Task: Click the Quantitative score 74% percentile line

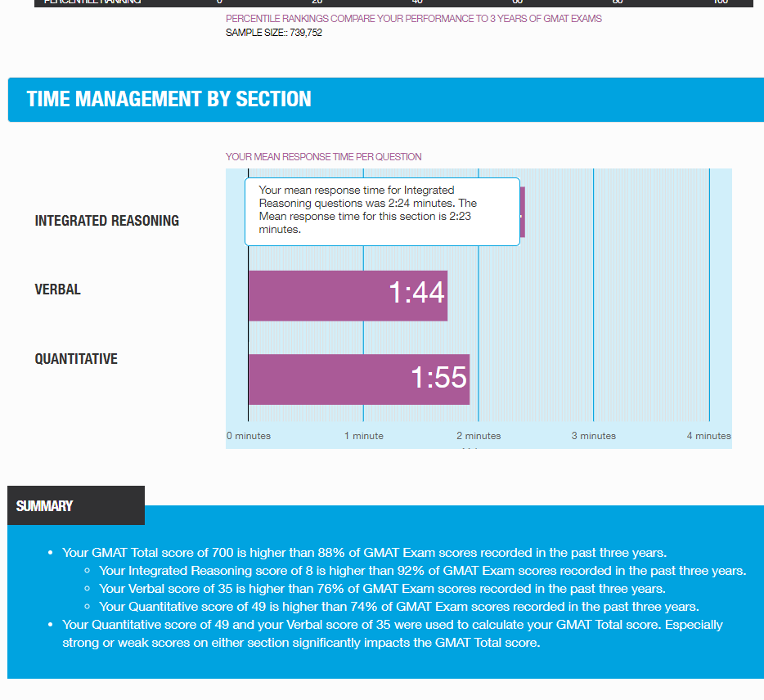Action: (399, 607)
